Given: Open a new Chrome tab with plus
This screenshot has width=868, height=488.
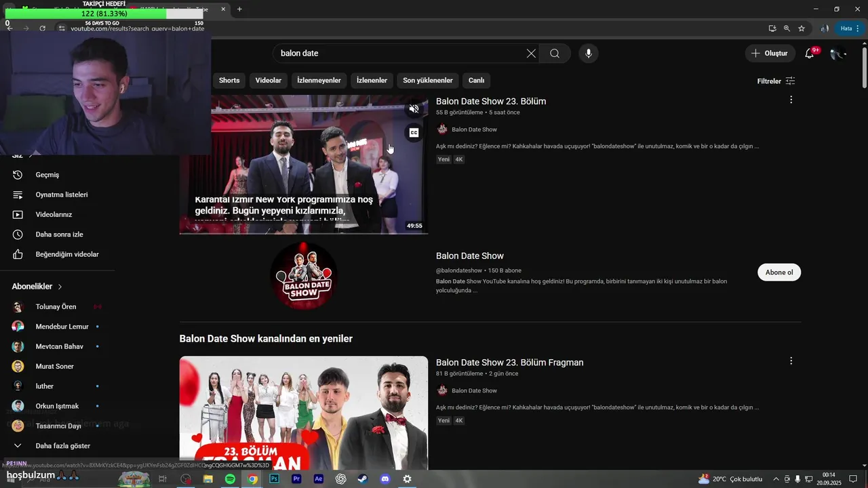Looking at the screenshot, I should 239,9.
